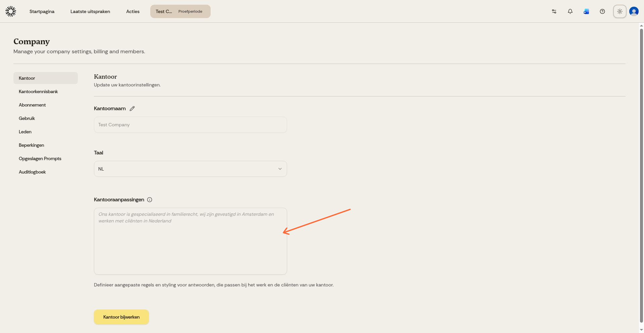Open the Auditlogboek section
Image resolution: width=644 pixels, height=333 pixels.
[x=46, y=172]
